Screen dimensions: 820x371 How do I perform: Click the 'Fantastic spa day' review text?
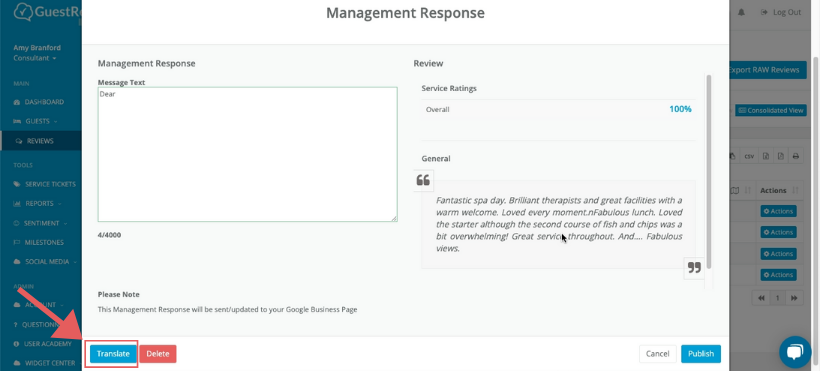point(559,224)
